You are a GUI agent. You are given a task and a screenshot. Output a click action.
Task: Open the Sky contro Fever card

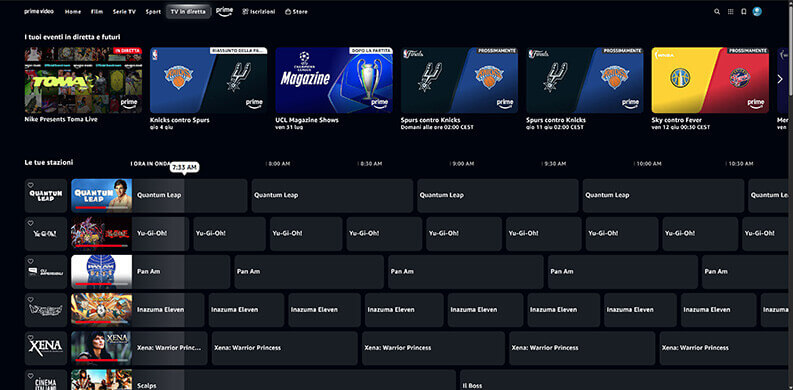tap(710, 80)
